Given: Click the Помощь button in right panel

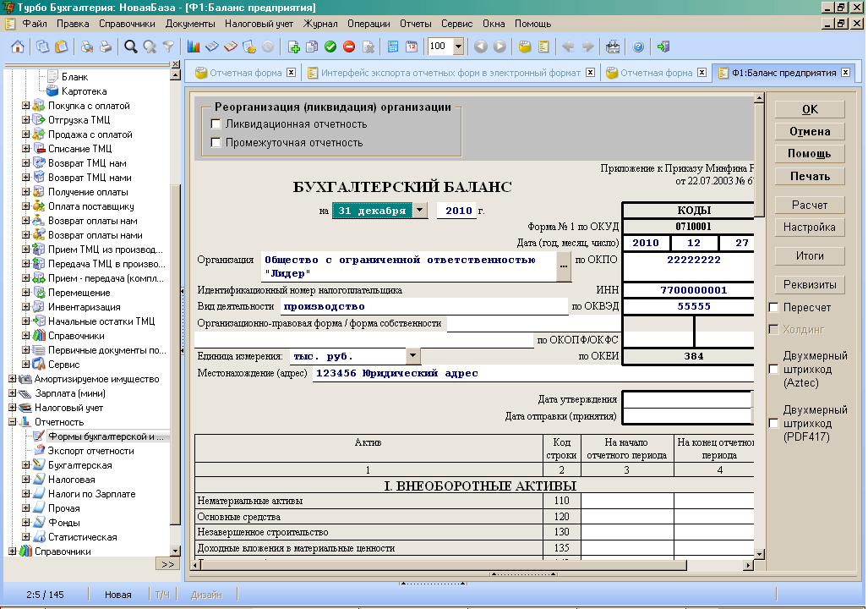Looking at the screenshot, I should [x=810, y=153].
